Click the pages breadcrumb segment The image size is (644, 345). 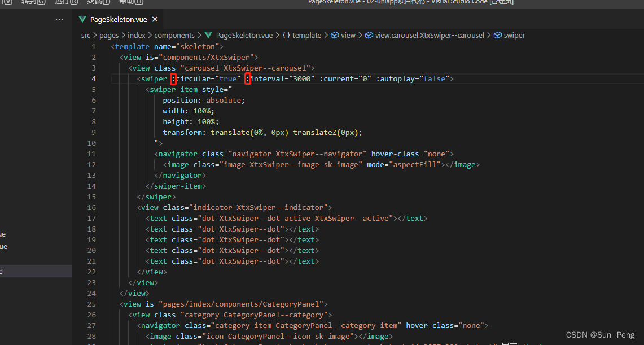coord(109,36)
